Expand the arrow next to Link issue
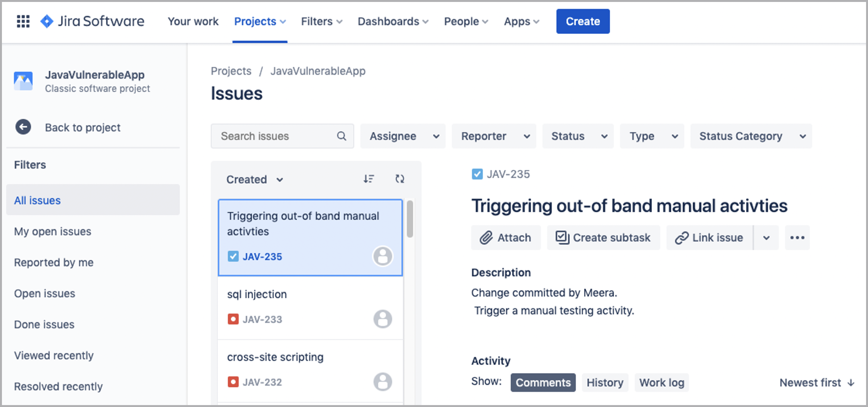 pos(766,238)
